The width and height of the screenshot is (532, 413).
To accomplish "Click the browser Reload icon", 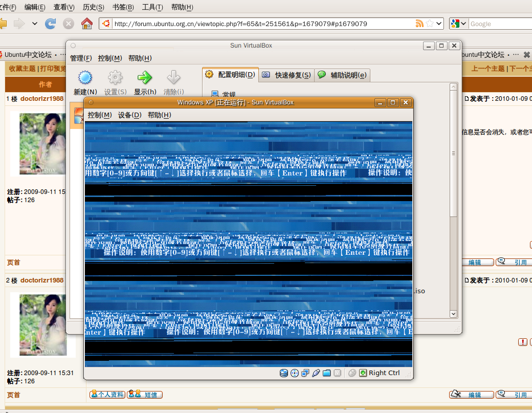I will [51, 24].
